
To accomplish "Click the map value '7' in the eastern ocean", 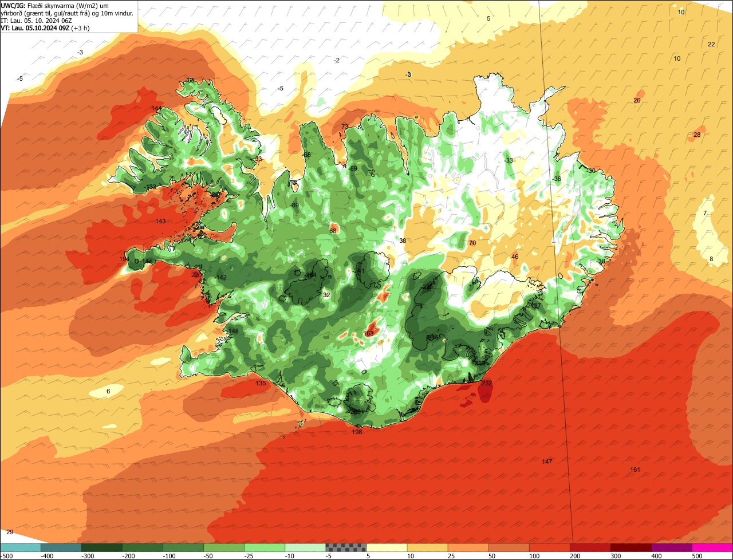I will coord(705,214).
